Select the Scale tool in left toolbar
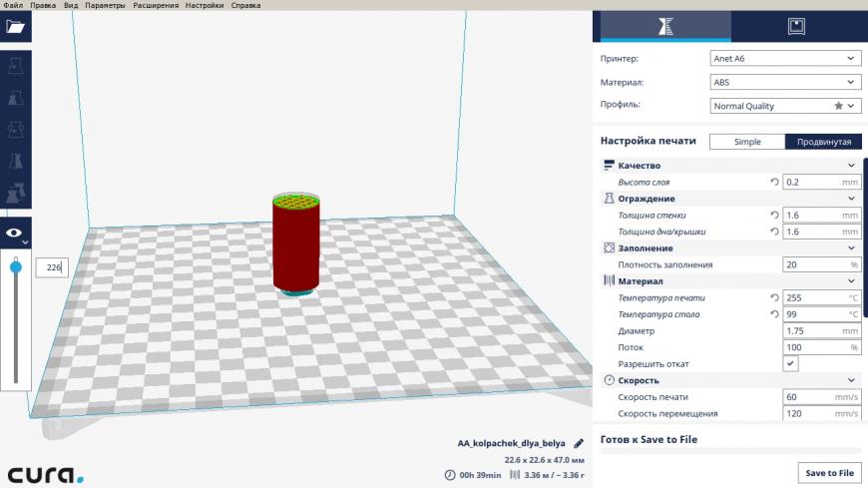Image resolution: width=868 pixels, height=488 pixels. click(16, 98)
